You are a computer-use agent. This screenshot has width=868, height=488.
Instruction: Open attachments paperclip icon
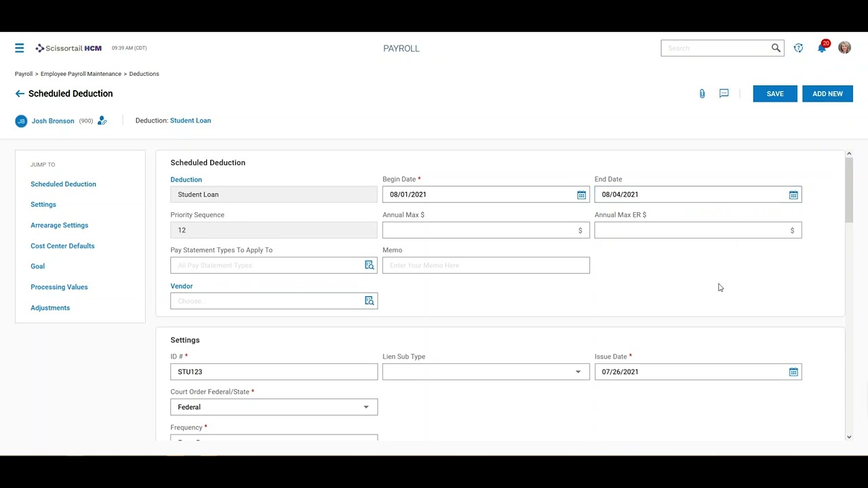702,94
